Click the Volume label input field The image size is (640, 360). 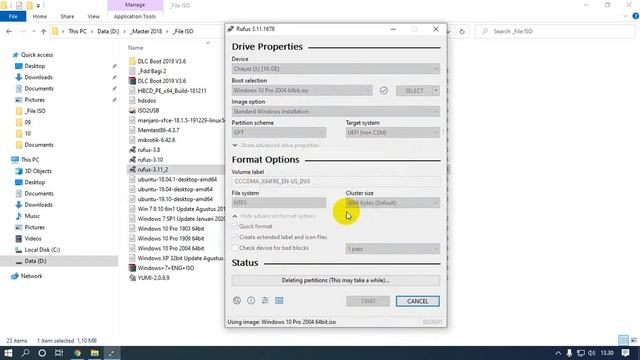(336, 182)
